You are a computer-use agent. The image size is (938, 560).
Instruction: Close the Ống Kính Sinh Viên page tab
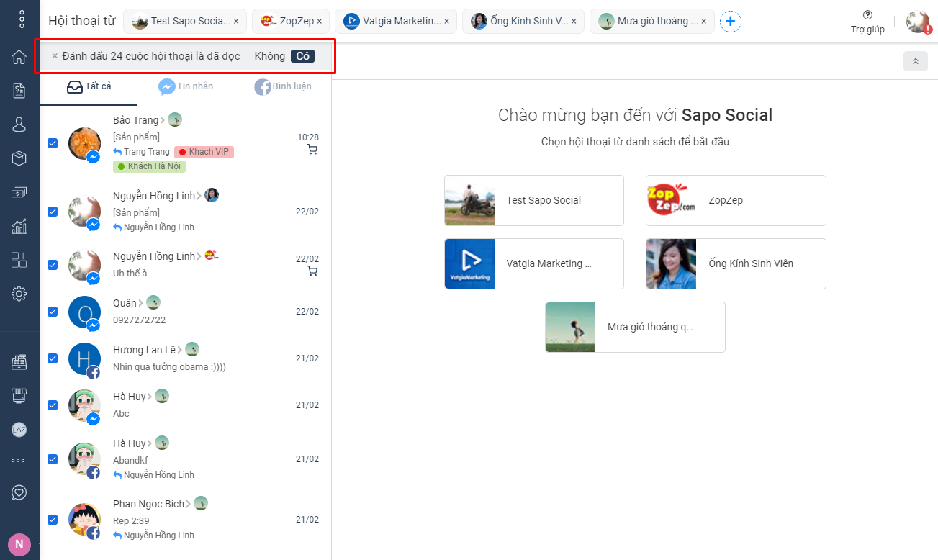(x=574, y=22)
